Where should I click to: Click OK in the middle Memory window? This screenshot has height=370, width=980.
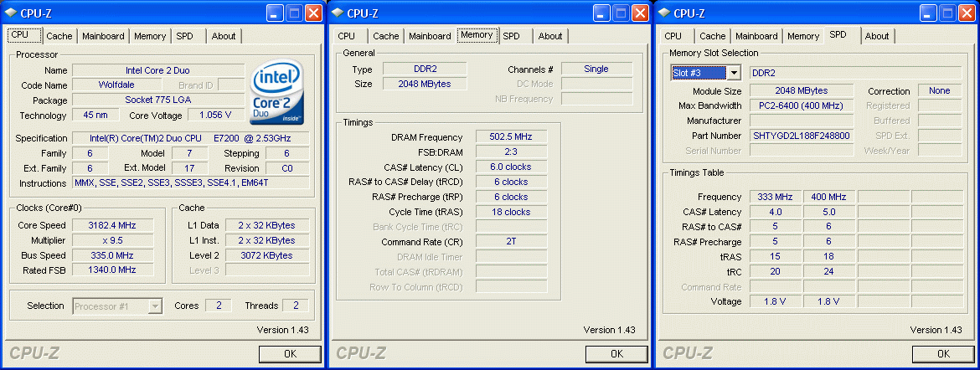[616, 354]
